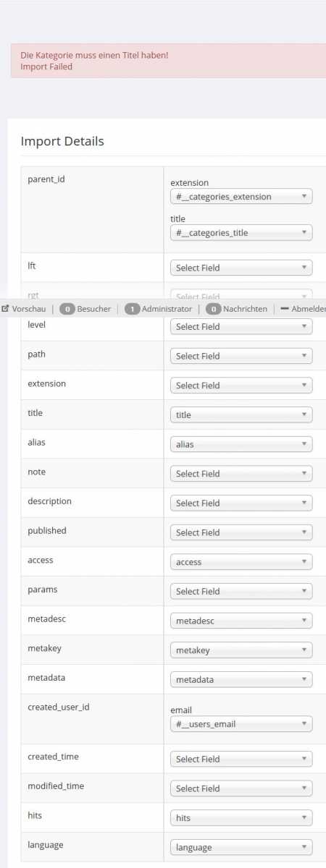326x868 pixels.
Task: Expand the created_time Select Field dropdown
Action: click(241, 759)
